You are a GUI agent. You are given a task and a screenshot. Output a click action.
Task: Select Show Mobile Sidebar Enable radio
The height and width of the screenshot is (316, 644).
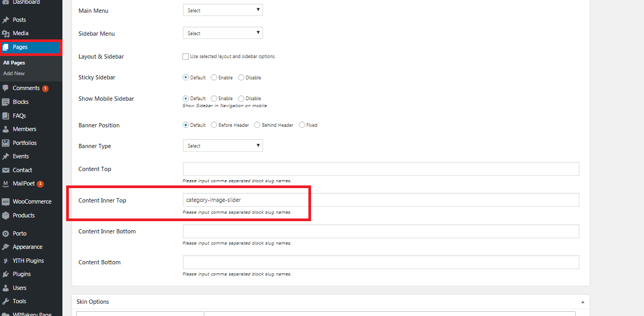pos(214,98)
